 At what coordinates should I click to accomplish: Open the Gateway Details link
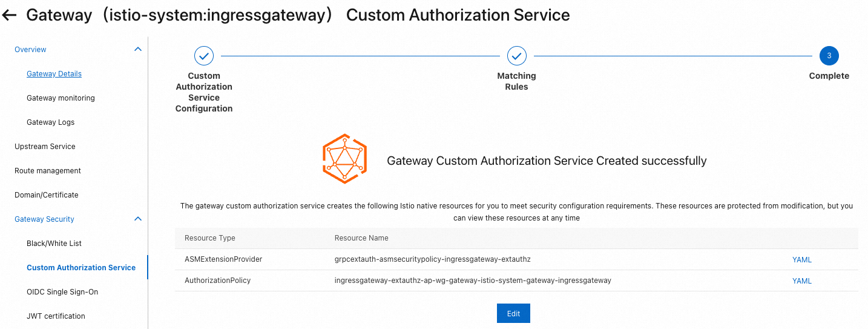(x=54, y=74)
